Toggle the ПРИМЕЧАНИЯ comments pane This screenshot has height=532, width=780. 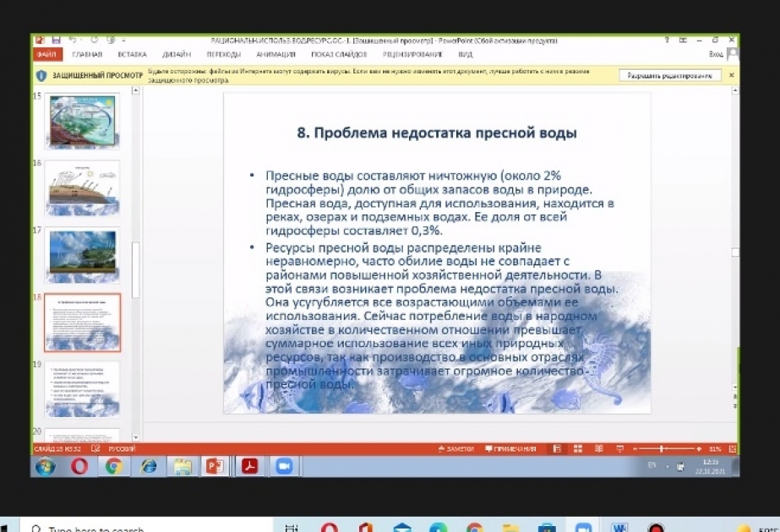tap(510, 449)
